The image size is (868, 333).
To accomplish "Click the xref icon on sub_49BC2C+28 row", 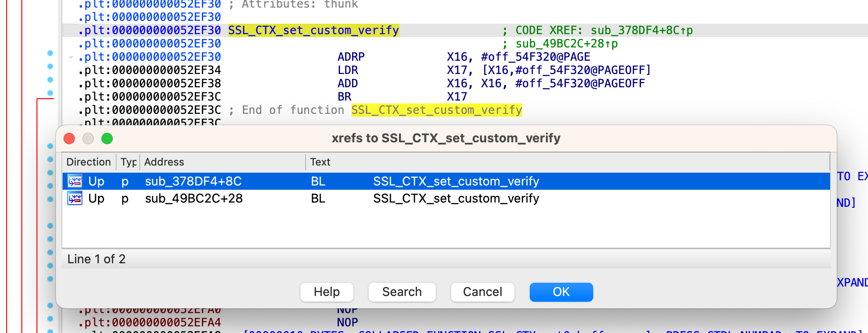I will pos(75,198).
